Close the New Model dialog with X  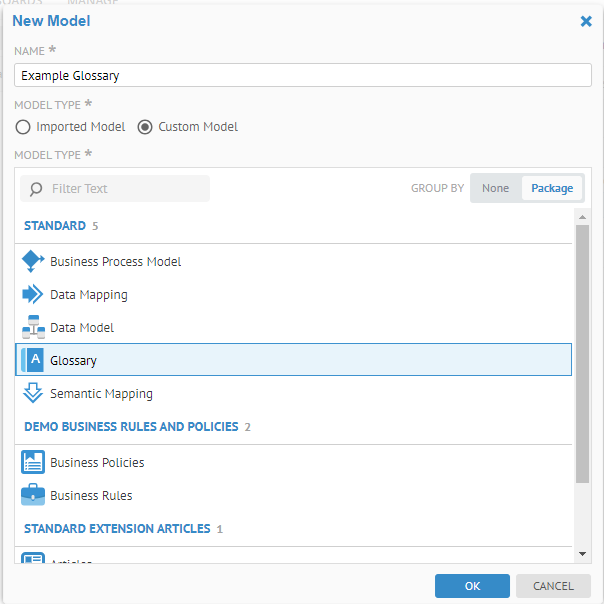point(586,20)
